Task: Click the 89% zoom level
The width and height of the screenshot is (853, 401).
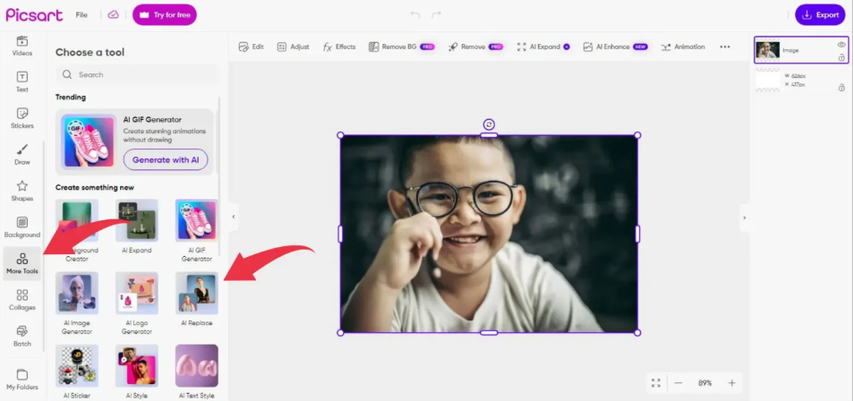Action: click(705, 383)
